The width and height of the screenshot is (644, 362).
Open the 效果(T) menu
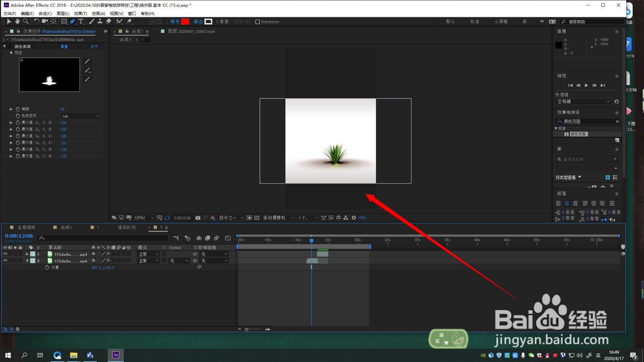80,14
